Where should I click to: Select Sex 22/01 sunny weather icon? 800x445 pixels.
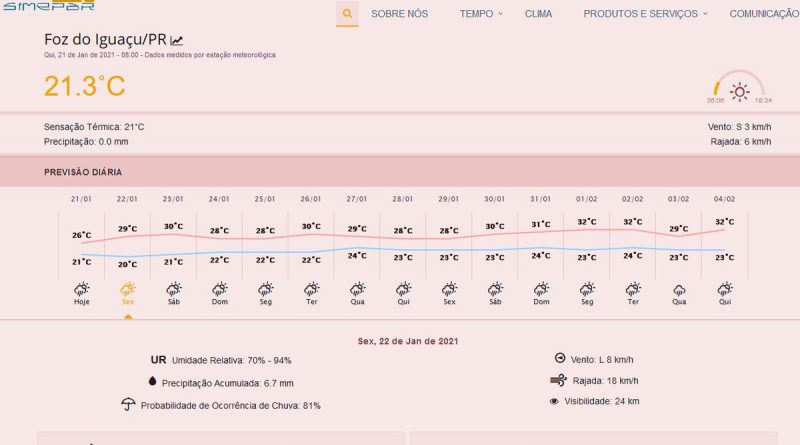pyautogui.click(x=127, y=289)
